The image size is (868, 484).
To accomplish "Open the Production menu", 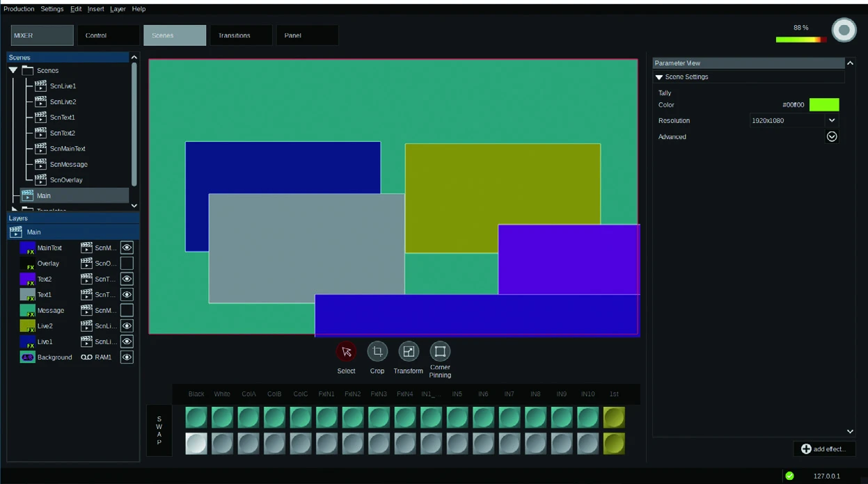I will click(19, 9).
